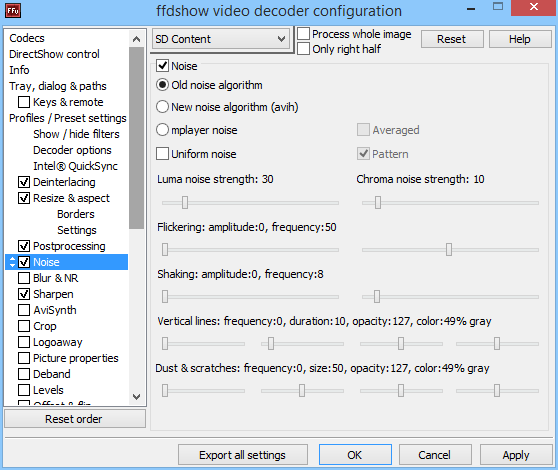The height and width of the screenshot is (470, 558).
Task: Select Decoder options in the sidebar
Action: pos(72,150)
